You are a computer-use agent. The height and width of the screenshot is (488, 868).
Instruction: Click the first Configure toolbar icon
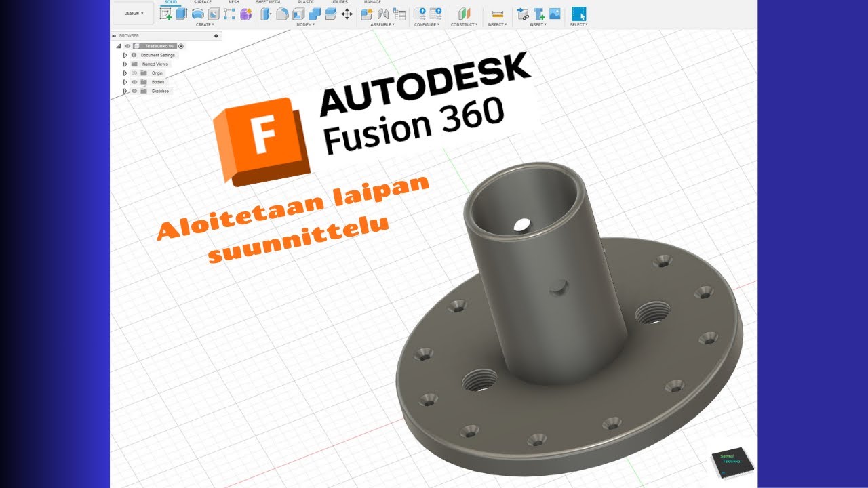[x=420, y=14]
